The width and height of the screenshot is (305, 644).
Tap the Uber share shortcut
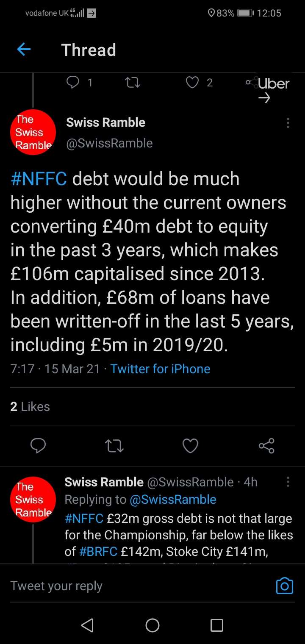(x=268, y=88)
